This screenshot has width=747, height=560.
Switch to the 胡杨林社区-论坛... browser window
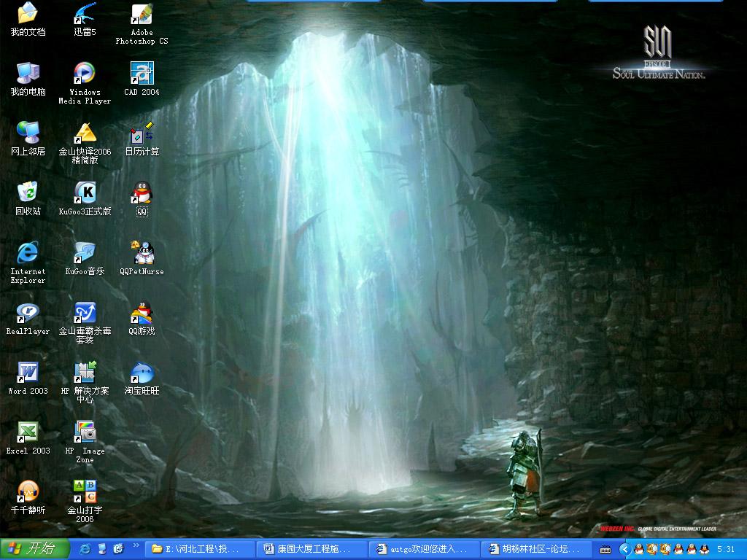(536, 549)
